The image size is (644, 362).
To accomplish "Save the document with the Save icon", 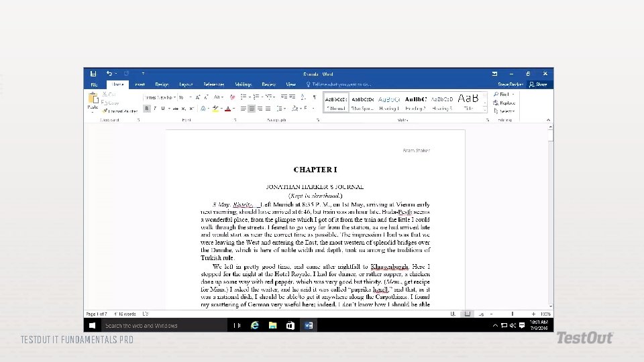I will [x=93, y=74].
